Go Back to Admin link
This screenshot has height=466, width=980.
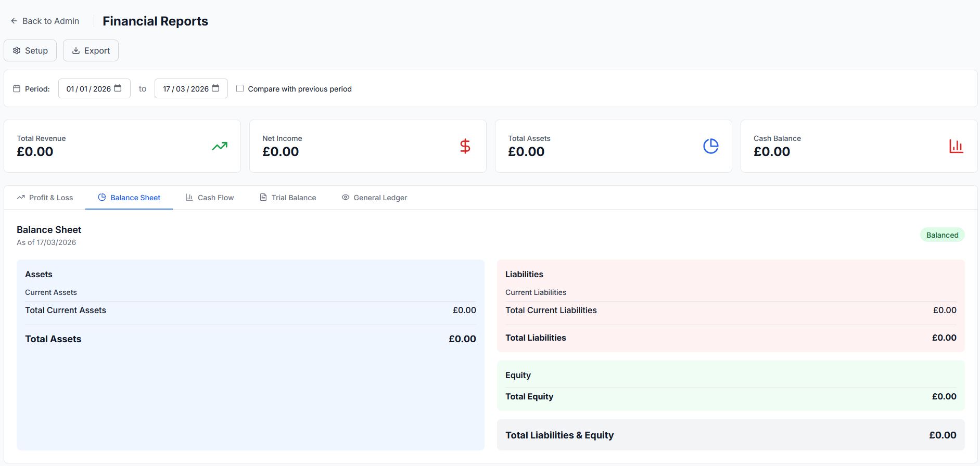point(45,21)
